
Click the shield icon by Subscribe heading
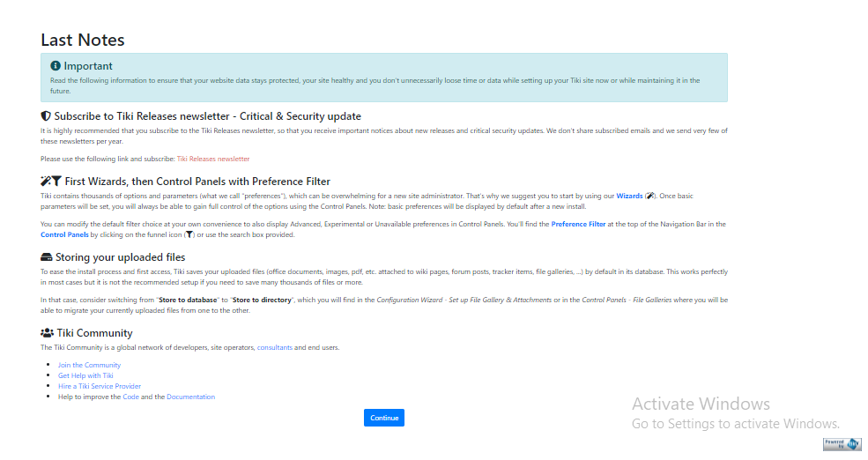point(46,116)
